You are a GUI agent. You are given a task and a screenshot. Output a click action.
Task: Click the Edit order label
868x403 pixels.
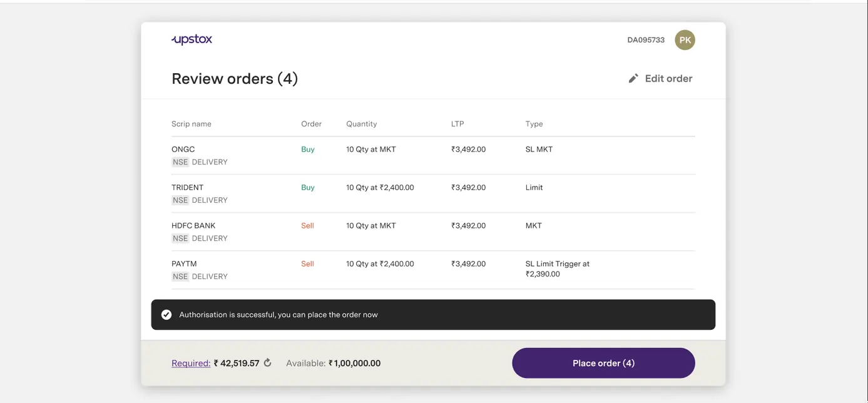click(668, 78)
